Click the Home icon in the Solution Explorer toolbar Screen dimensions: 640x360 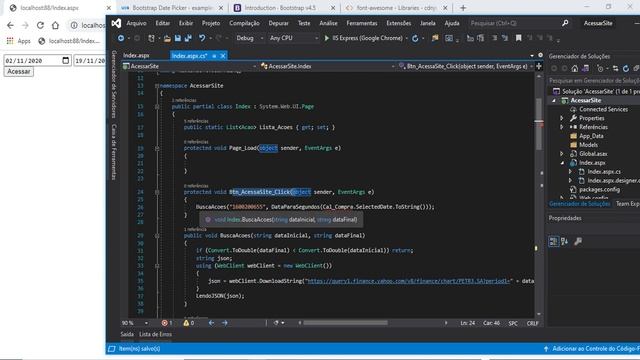[x=575, y=69]
